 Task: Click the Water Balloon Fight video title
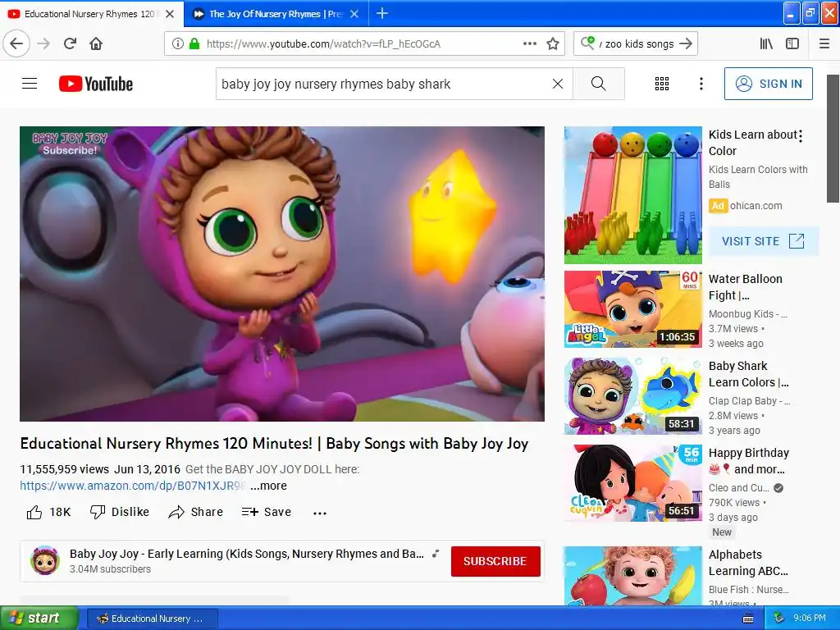pos(745,287)
